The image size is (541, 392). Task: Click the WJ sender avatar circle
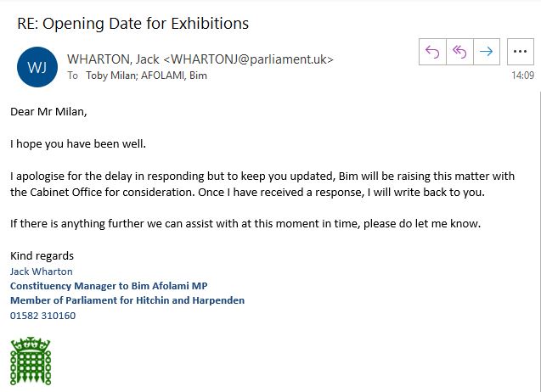37,67
